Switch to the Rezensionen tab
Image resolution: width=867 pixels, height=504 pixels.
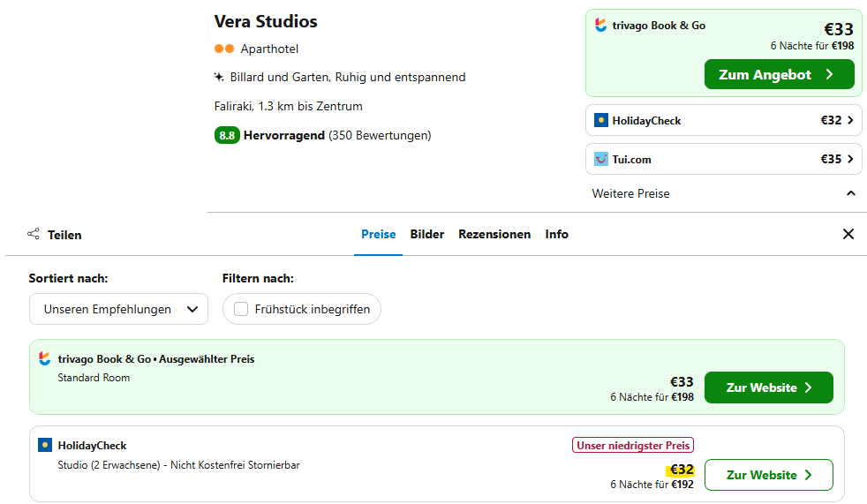click(x=494, y=234)
